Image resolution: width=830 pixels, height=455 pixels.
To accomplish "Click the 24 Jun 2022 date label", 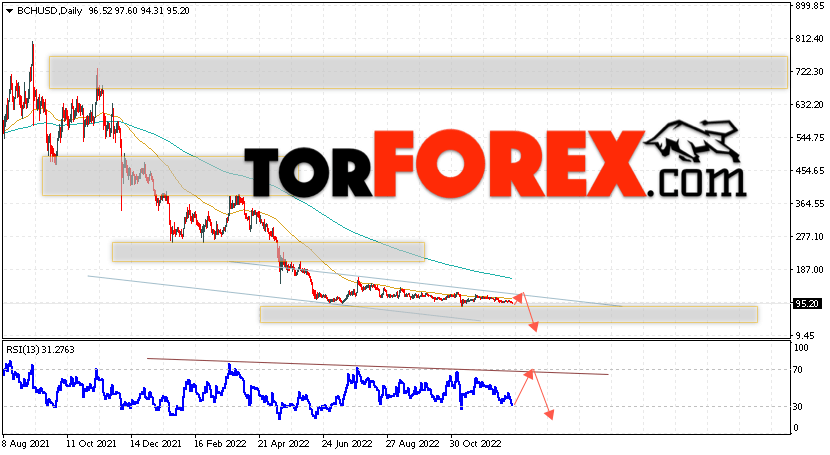I will pos(347,443).
